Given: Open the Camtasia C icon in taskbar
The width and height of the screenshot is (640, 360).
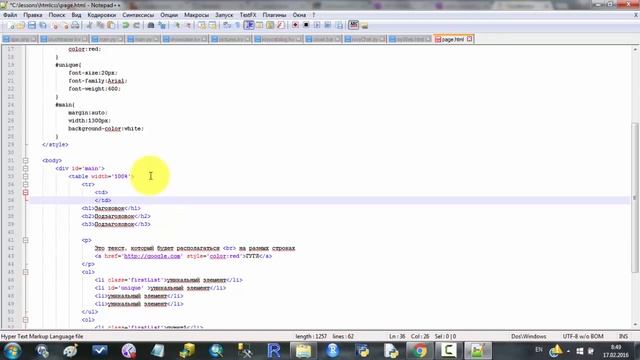Looking at the screenshot, I should 448,351.
